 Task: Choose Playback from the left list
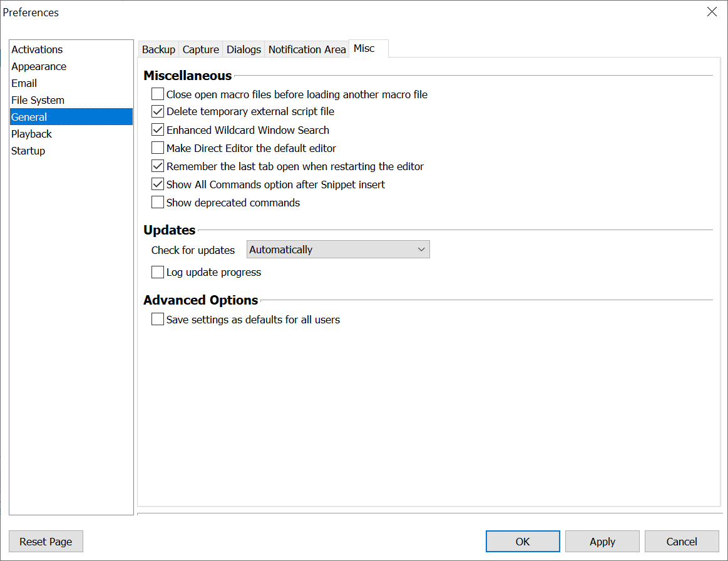[x=31, y=134]
